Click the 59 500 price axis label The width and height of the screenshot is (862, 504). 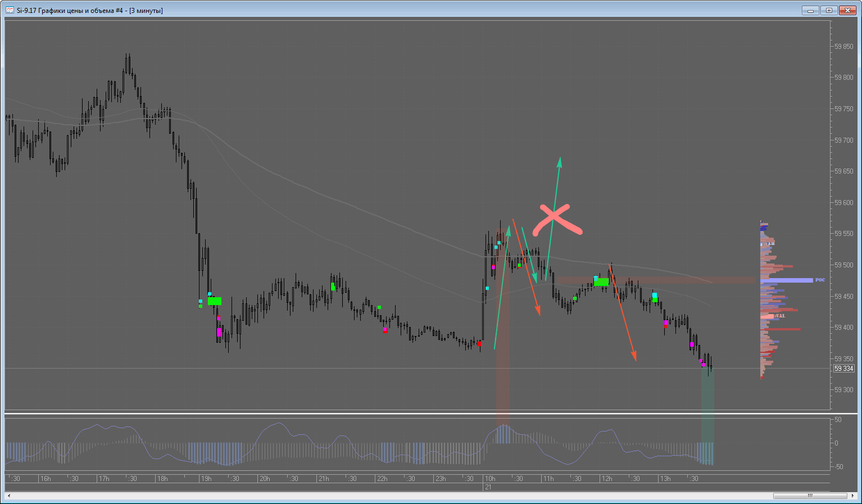coord(844,265)
